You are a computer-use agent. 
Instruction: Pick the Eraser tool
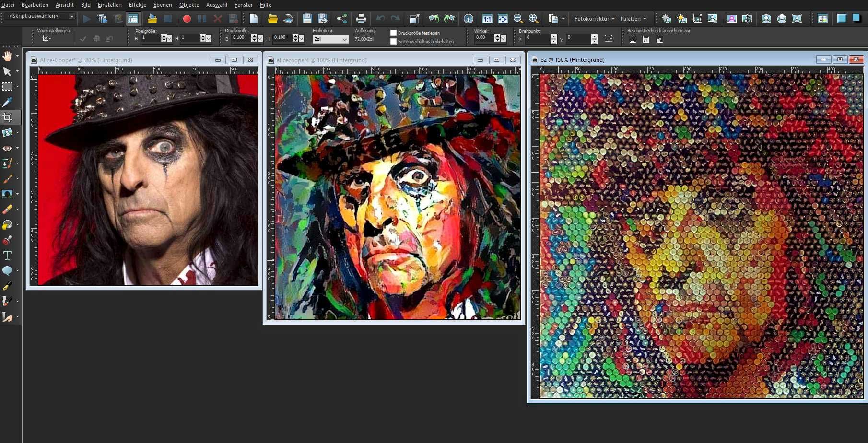coord(7,210)
